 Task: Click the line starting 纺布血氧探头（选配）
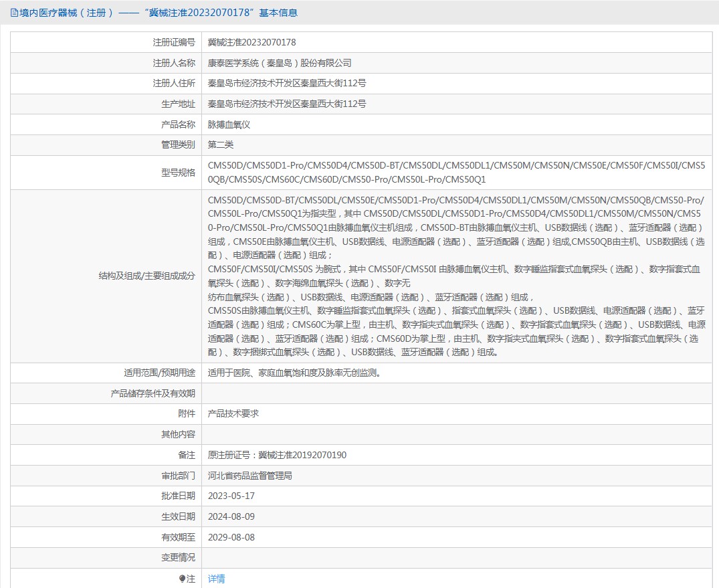(x=371, y=297)
